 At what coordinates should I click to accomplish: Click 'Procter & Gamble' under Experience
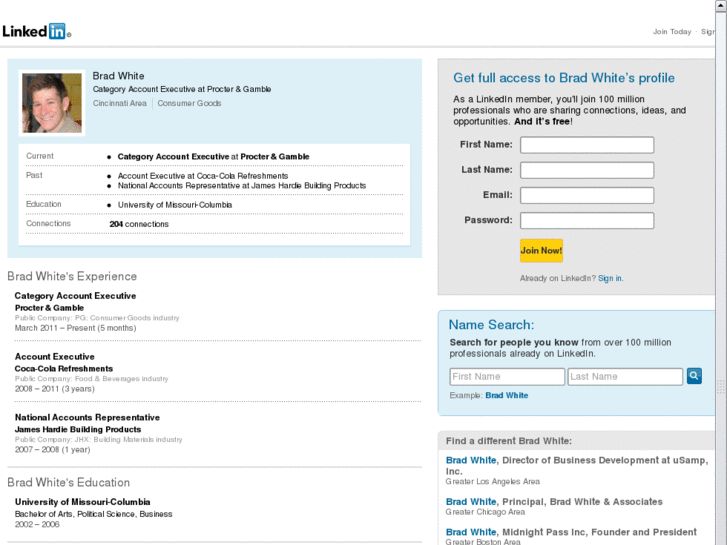tap(49, 308)
